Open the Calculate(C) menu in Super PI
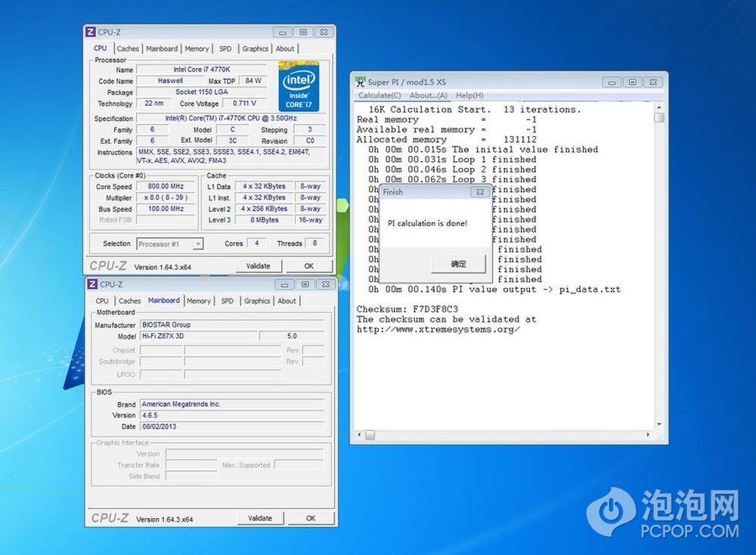756x555 pixels. coord(380,95)
